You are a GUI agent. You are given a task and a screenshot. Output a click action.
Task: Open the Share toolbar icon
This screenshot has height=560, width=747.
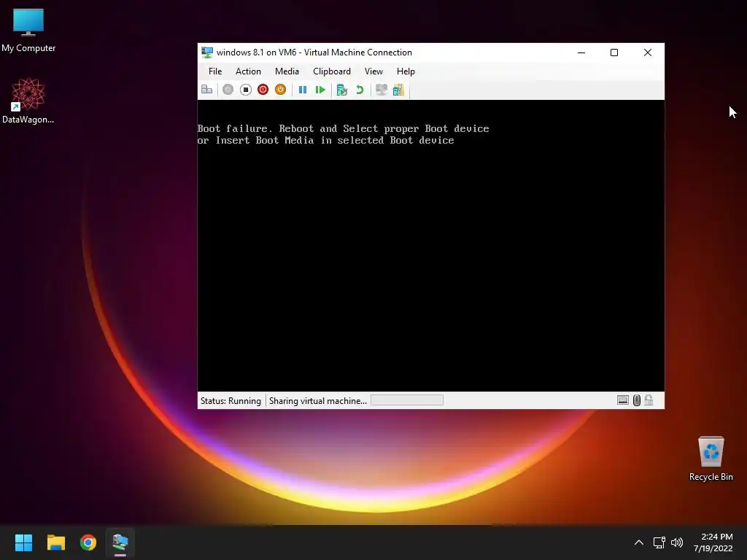pos(398,90)
